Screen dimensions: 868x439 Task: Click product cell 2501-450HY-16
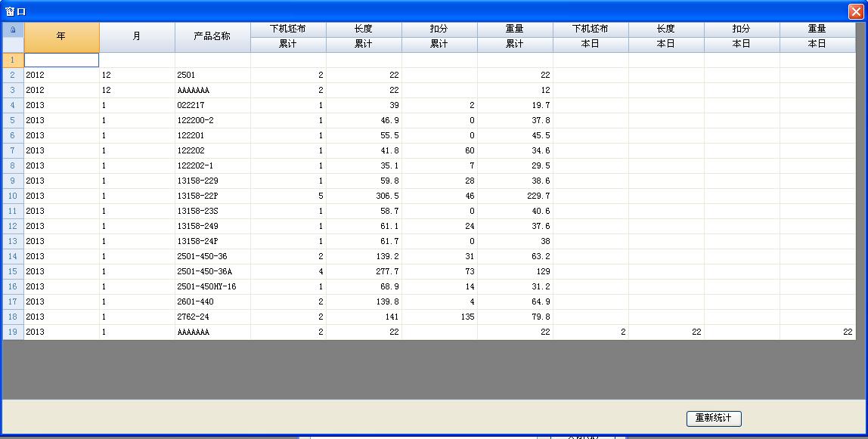click(212, 286)
